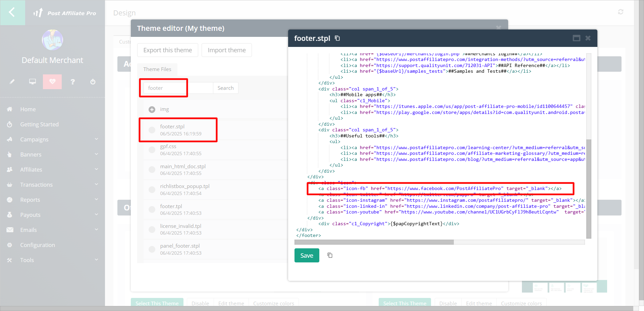
Task: Click the back arrow in the sidebar header
Action: pos(12,12)
